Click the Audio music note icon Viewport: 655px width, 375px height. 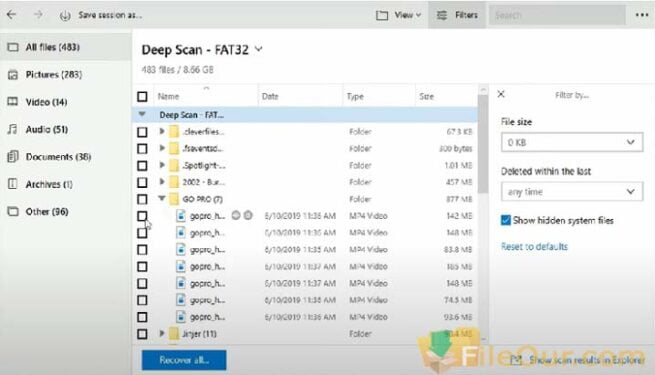[x=13, y=129]
